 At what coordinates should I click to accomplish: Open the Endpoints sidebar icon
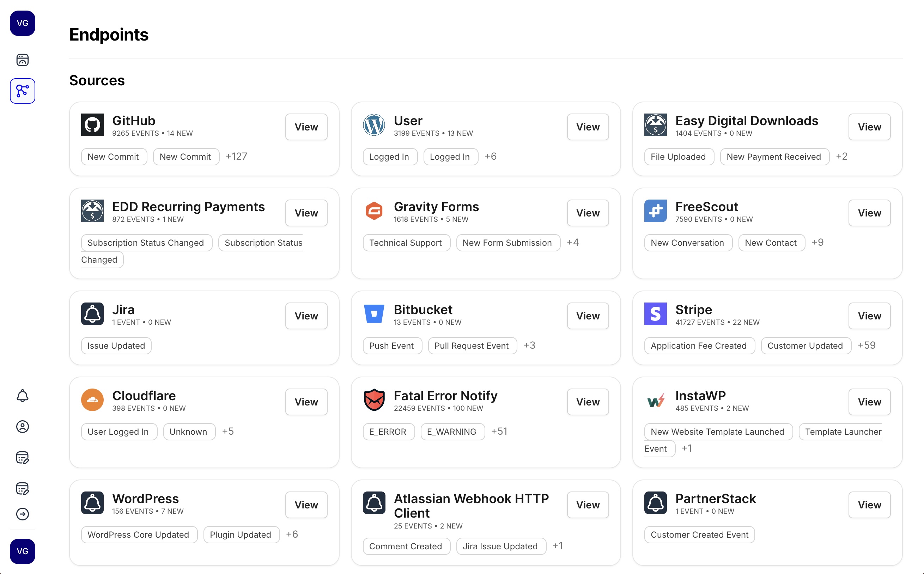pyautogui.click(x=23, y=91)
